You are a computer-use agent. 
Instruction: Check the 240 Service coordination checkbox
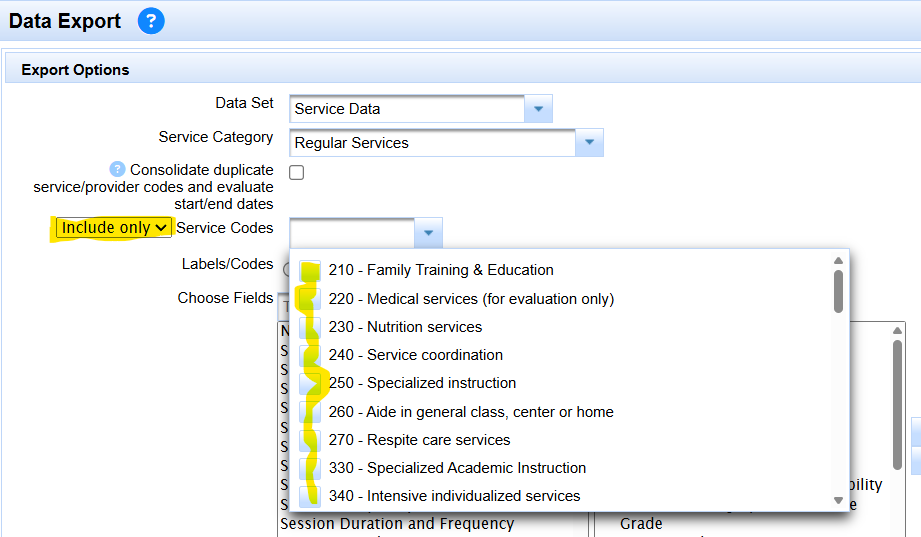310,355
